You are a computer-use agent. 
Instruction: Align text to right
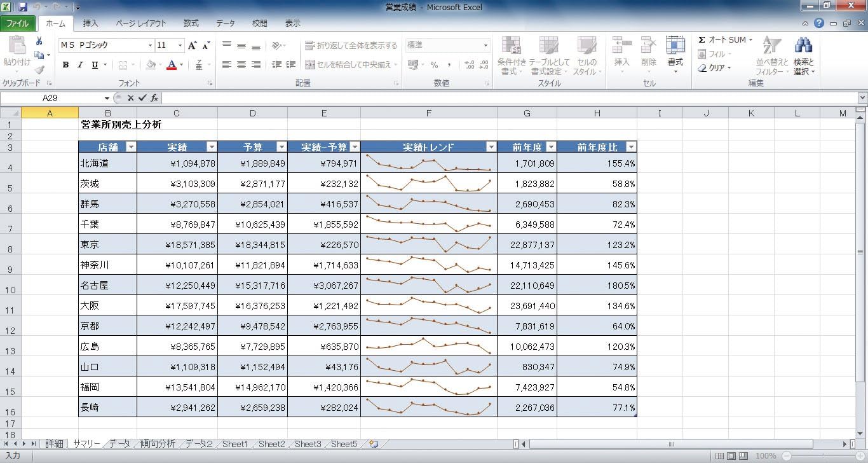(x=256, y=64)
